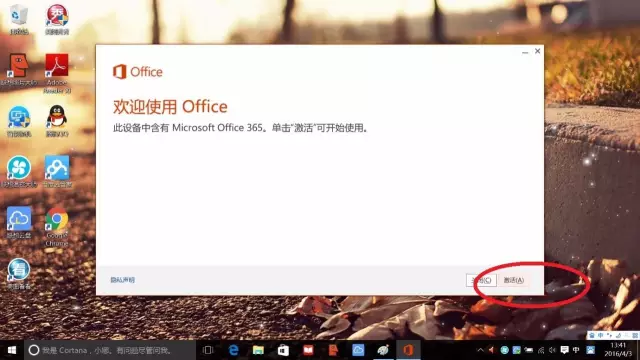
Task: Click the Office taskbar icon
Action: tap(408, 350)
